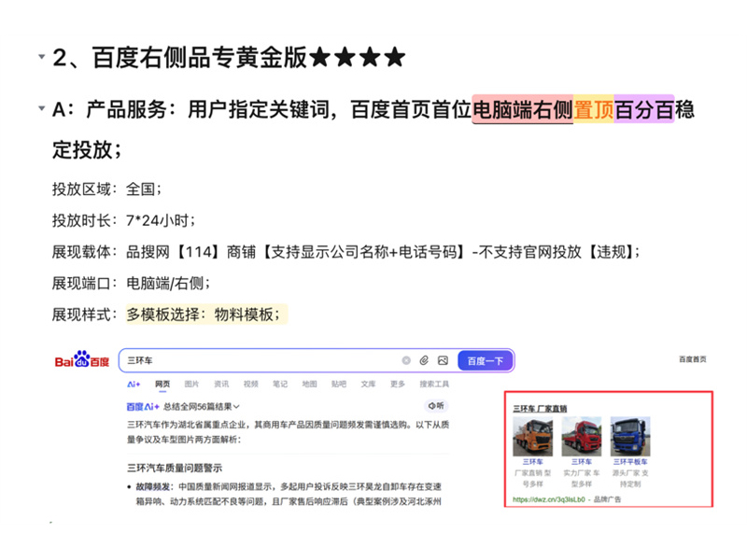The height and width of the screenshot is (560, 747).
Task: Click the 百度Ai+ label
Action: point(143,407)
